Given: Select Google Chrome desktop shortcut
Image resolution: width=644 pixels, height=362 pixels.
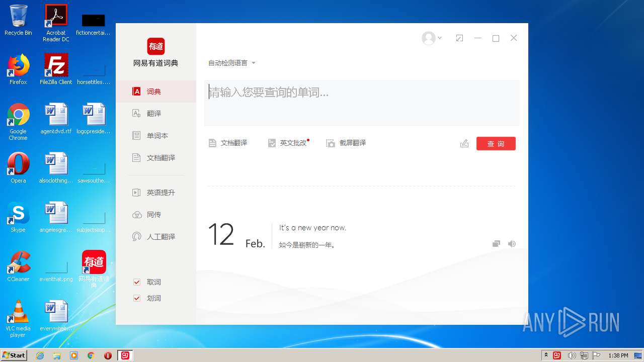Looking at the screenshot, I should (18, 122).
